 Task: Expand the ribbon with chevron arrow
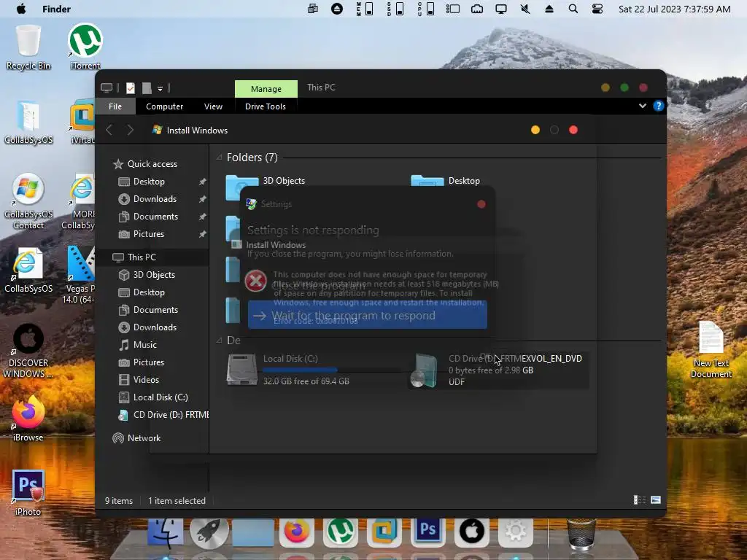point(642,106)
